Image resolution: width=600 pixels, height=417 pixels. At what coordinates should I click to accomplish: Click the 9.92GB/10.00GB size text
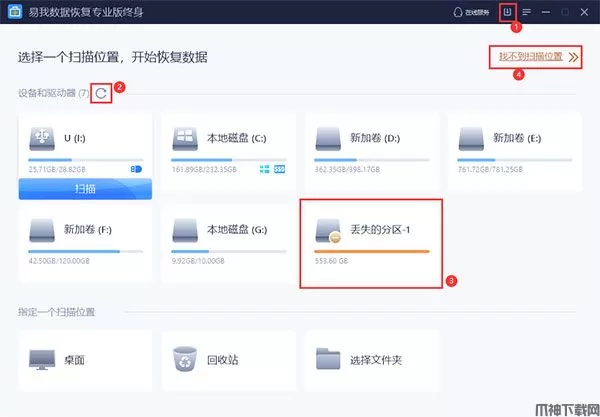[x=198, y=261]
